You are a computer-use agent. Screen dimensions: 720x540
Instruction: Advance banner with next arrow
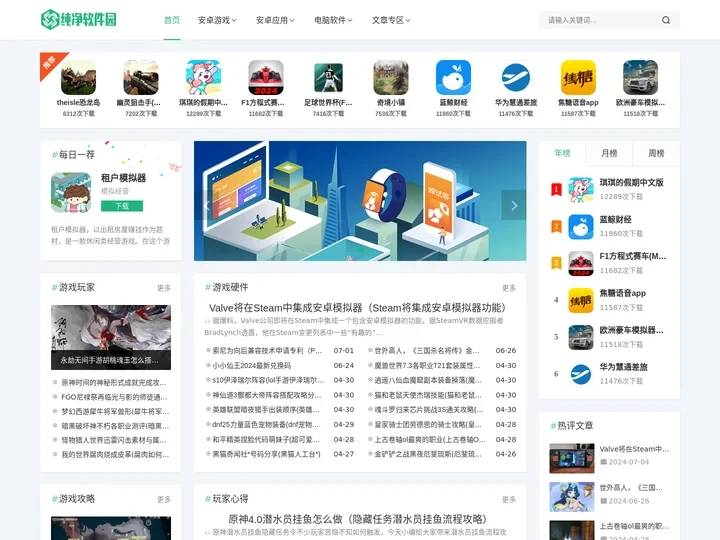click(x=514, y=205)
